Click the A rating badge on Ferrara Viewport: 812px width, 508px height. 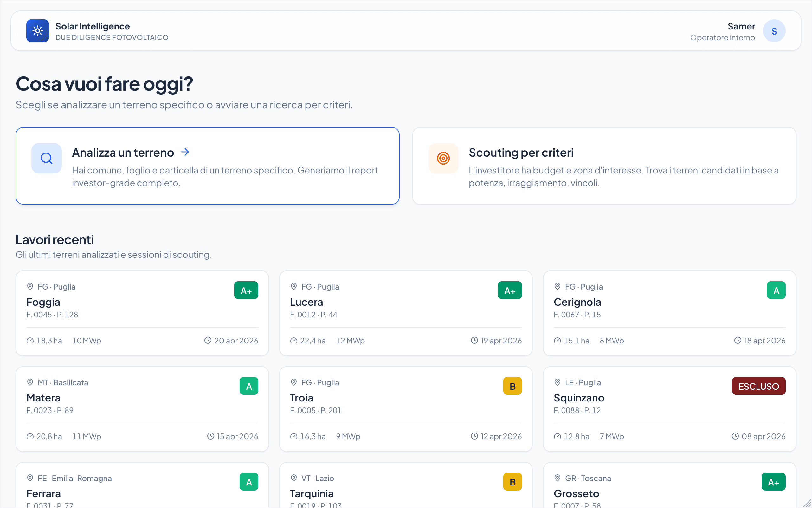click(x=249, y=482)
